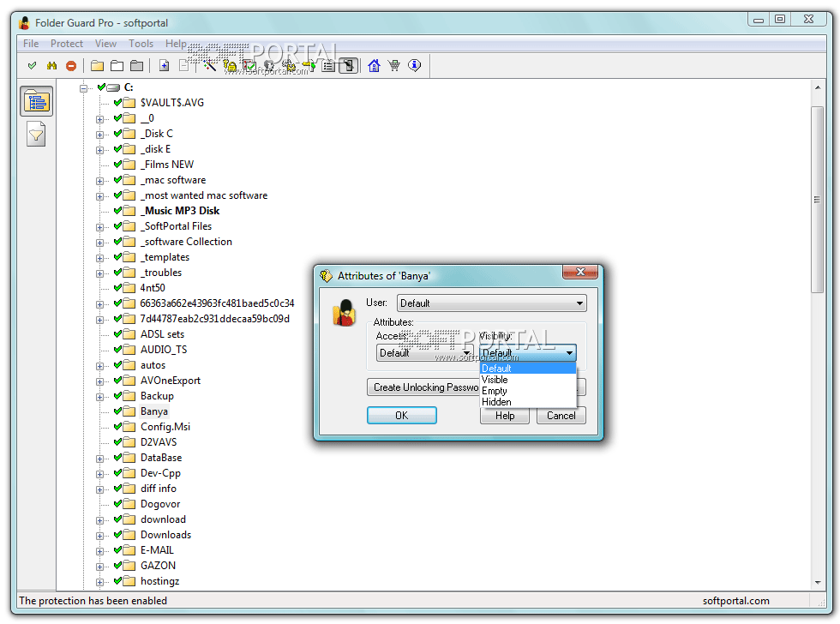Viewport: 840px width, 624px height.
Task: Open the Access dropdown in Attributes dialog
Action: click(425, 353)
